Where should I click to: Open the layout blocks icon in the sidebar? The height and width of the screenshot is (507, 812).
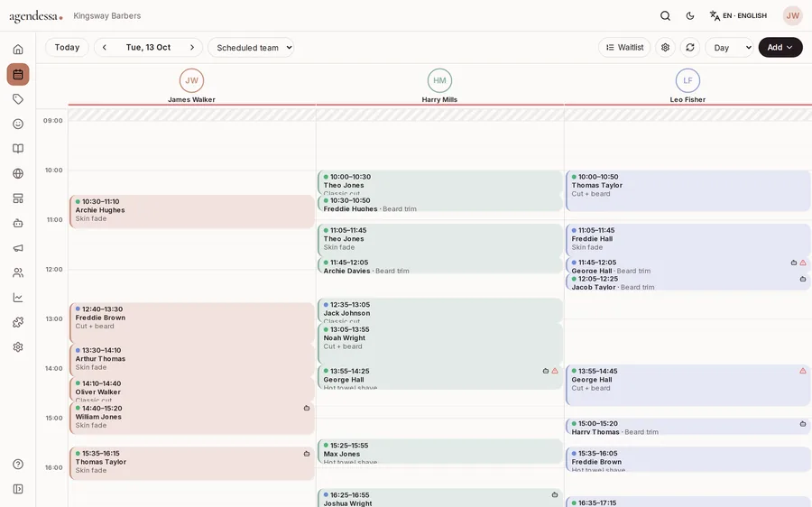coord(18,198)
